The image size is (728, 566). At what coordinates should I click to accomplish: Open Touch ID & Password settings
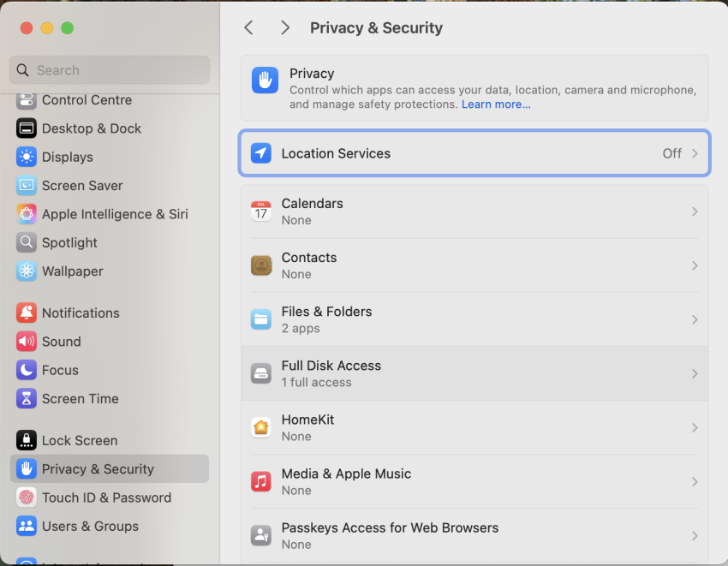coord(106,497)
